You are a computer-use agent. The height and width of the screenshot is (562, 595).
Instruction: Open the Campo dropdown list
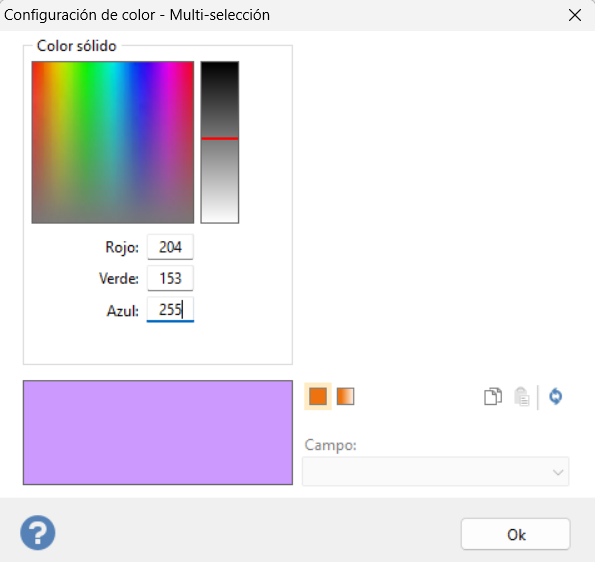tap(435, 472)
